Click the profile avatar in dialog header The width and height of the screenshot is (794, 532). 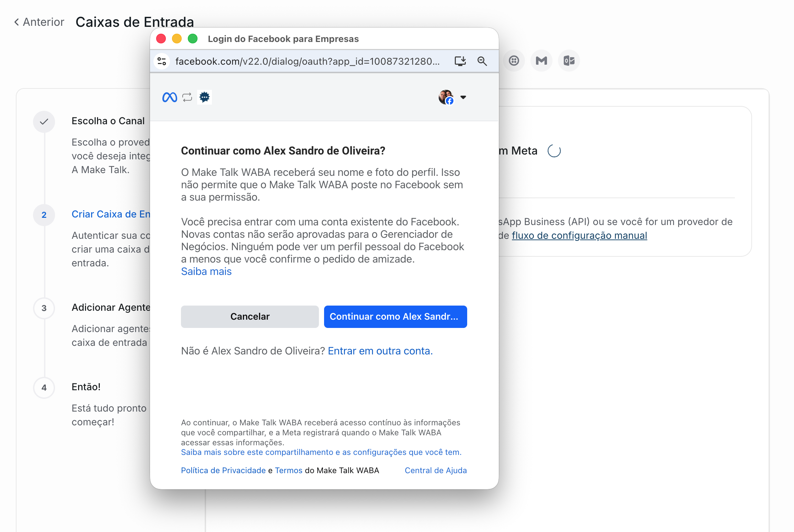[x=446, y=97]
